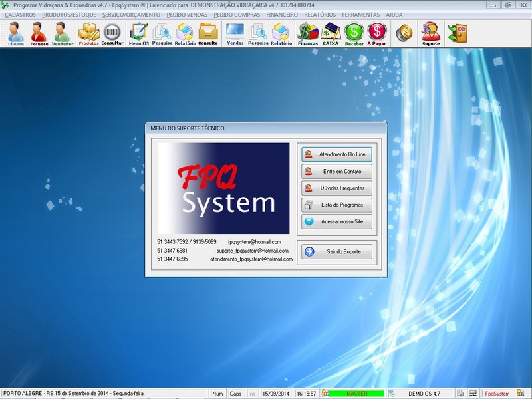Open Produtos boxes icon
This screenshot has width=532, height=399.
88,33
